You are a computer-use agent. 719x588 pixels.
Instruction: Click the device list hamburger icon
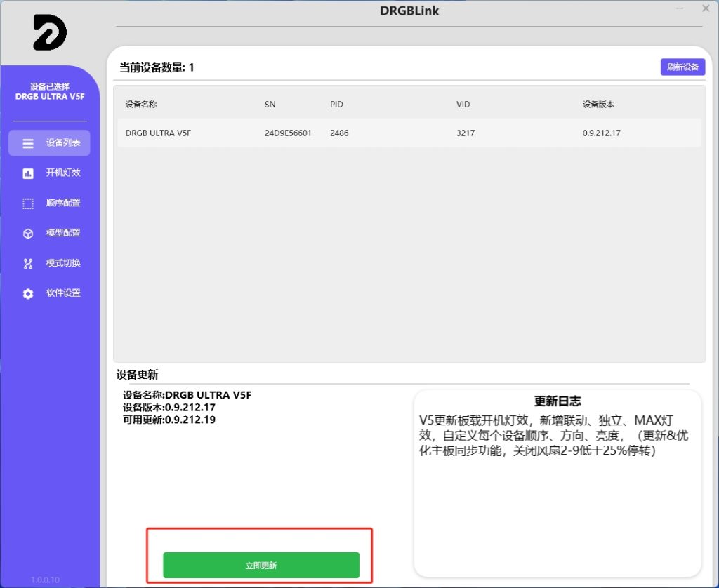[28, 143]
